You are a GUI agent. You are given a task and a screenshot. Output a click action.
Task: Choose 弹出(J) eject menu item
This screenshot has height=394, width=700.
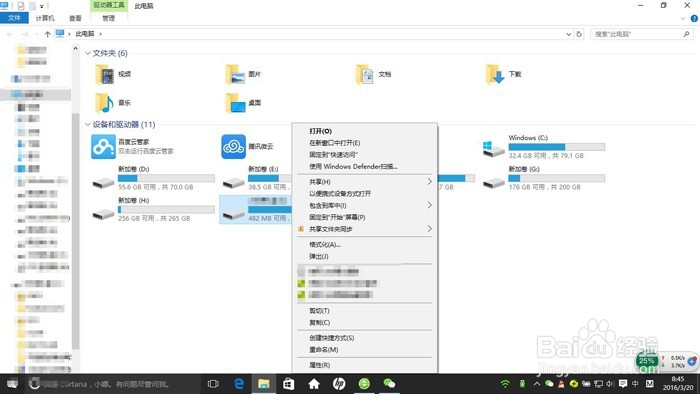(x=319, y=256)
